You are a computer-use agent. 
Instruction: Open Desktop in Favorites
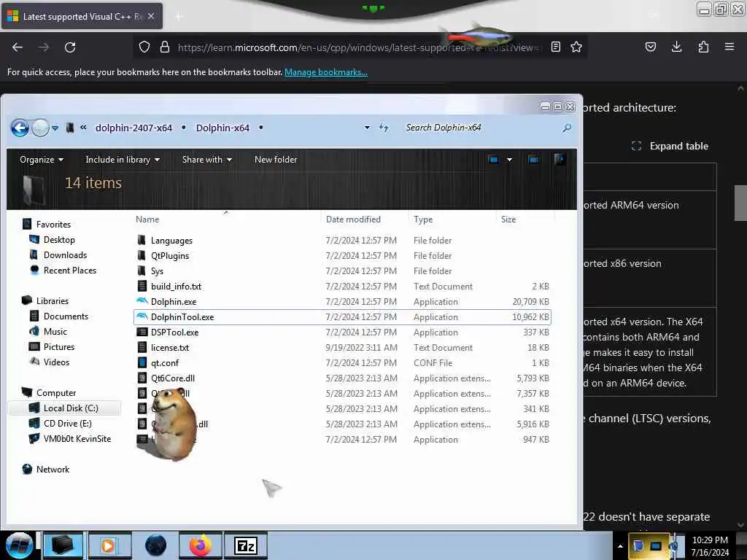pyautogui.click(x=59, y=239)
